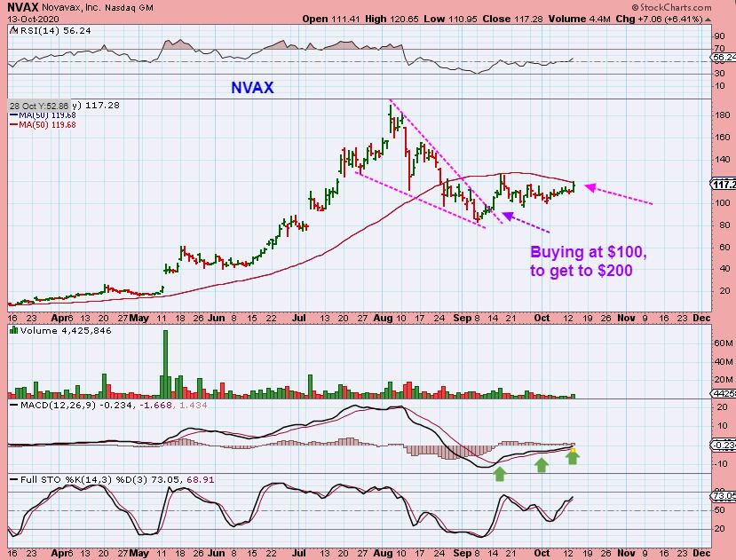Click the '1.434' MACD histogram value
Screen dimensions: 736x560
point(193,405)
